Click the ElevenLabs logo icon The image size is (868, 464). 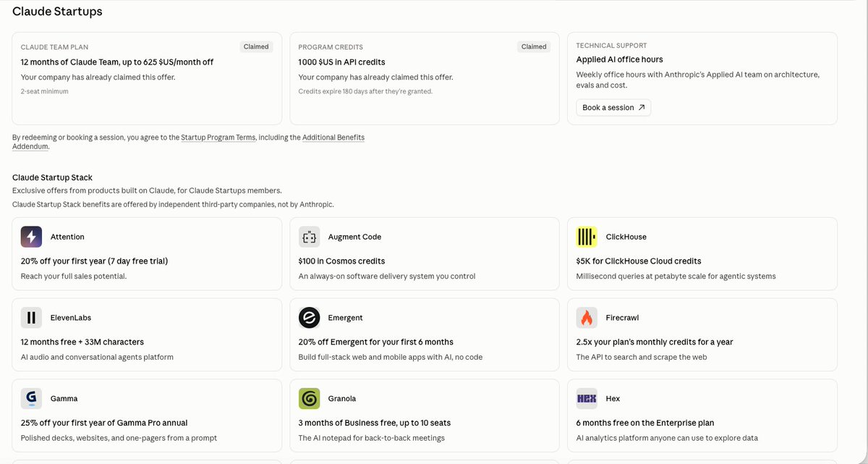pyautogui.click(x=31, y=318)
